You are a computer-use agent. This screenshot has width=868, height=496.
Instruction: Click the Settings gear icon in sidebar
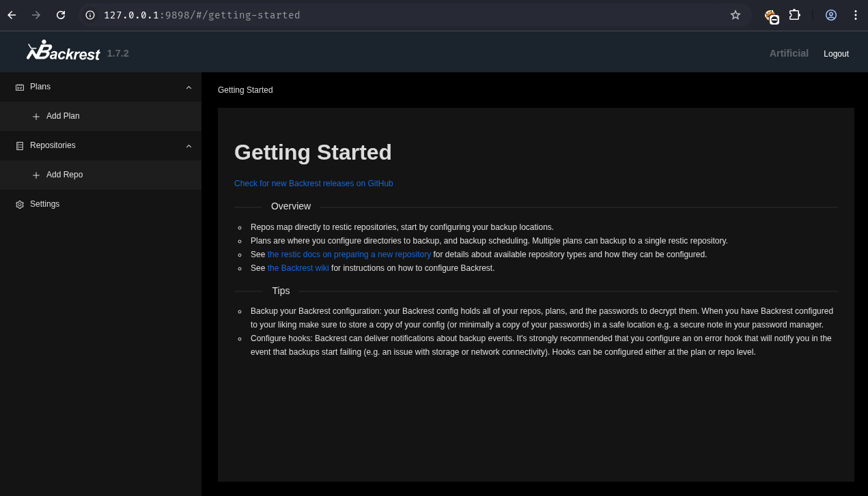pos(20,205)
